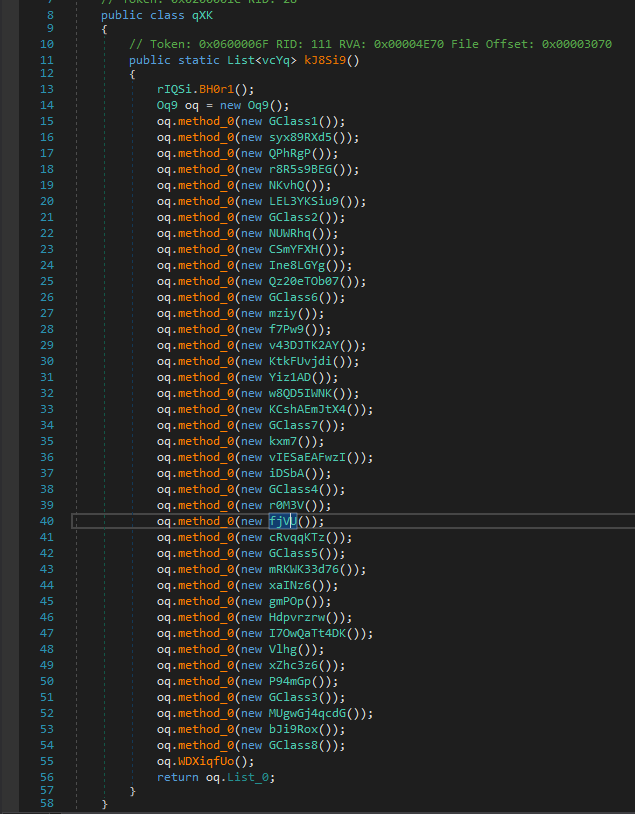635x814 pixels.
Task: Click the Token comment on line 10
Action: coord(370,45)
